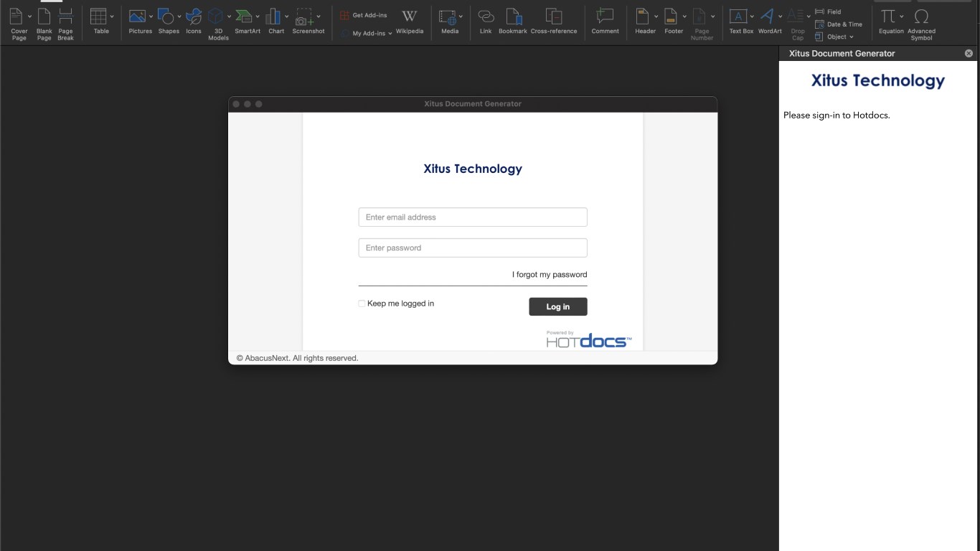Click the email address input field
The height and width of the screenshot is (551, 980).
[x=473, y=217]
